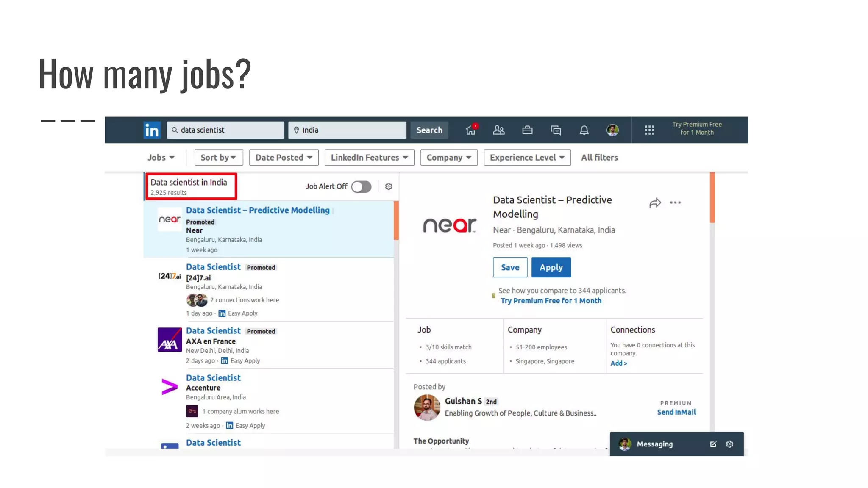Click the India location field
The height and width of the screenshot is (488, 868).
pyautogui.click(x=347, y=130)
